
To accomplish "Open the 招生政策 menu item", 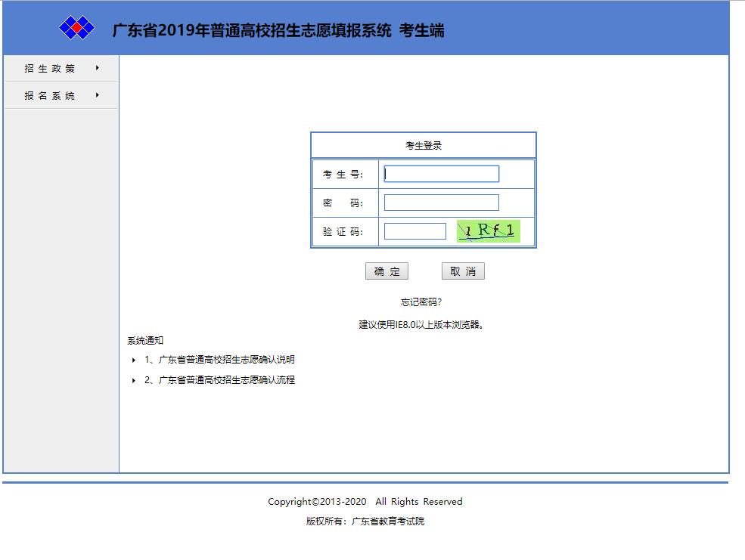I will point(50,69).
